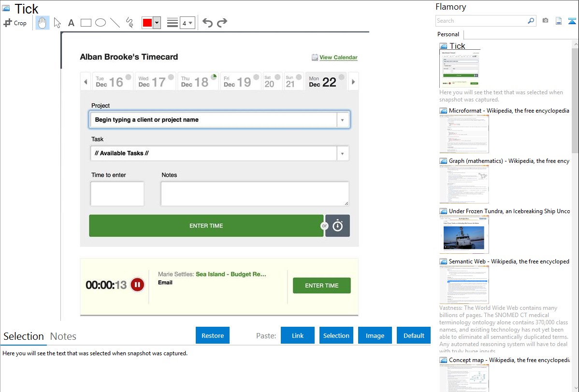Click ENTER TIME beside running timer

[321, 286]
